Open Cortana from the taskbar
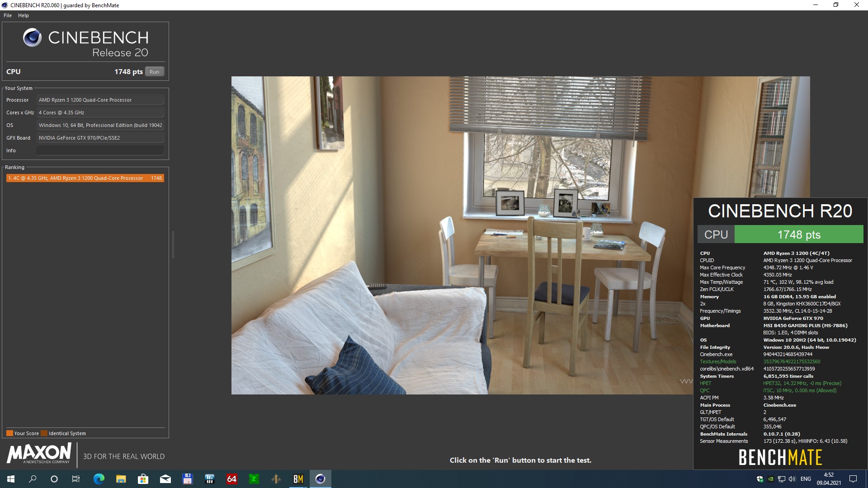Screen dimensions: 868x488 pyautogui.click(x=54, y=479)
